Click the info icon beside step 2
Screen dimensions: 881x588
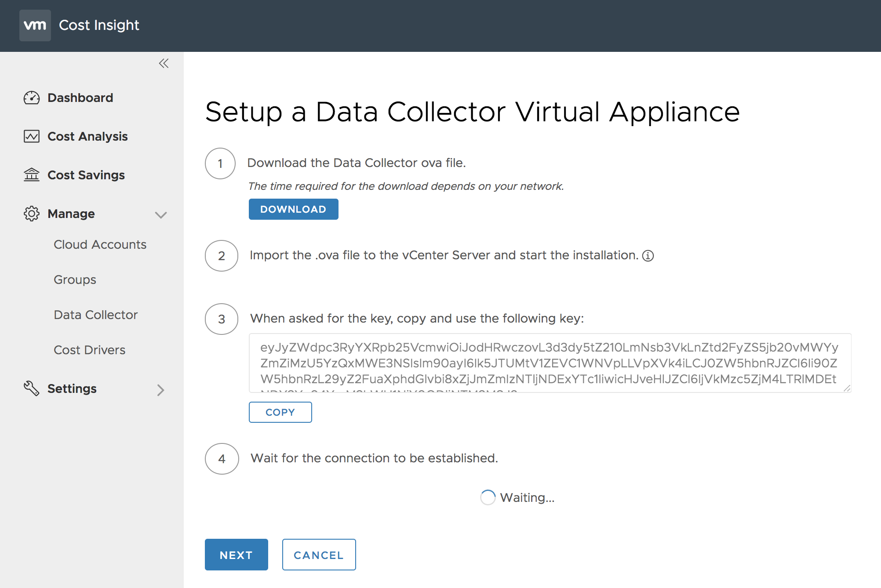tap(648, 256)
